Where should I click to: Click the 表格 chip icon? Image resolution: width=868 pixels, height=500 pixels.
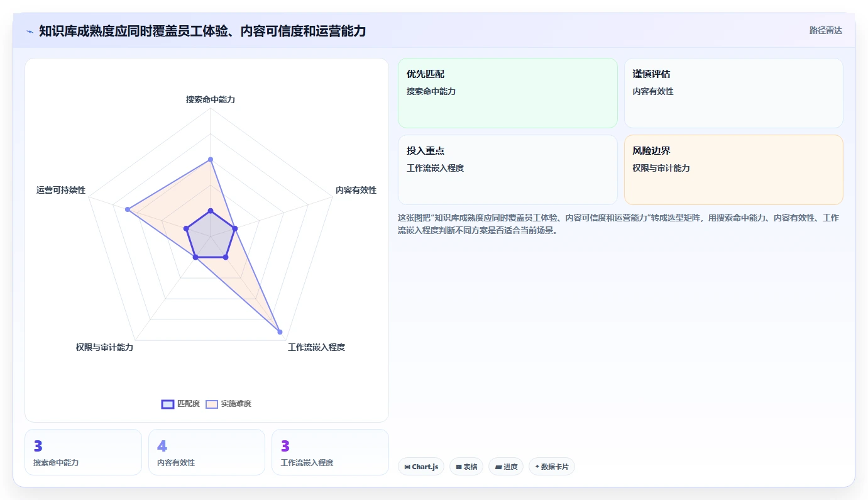459,467
